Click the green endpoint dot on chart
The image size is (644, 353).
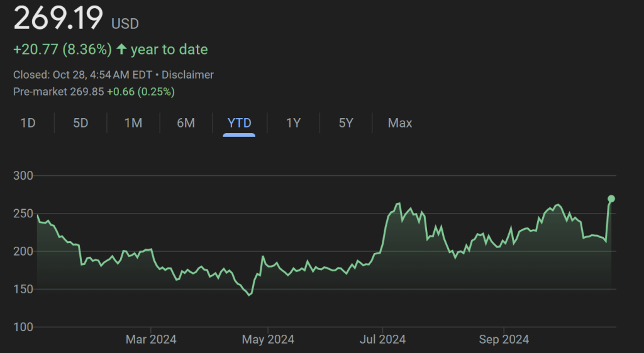[611, 198]
